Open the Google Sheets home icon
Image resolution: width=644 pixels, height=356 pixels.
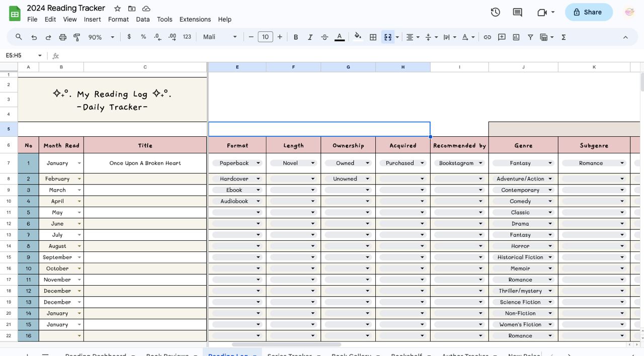click(15, 14)
